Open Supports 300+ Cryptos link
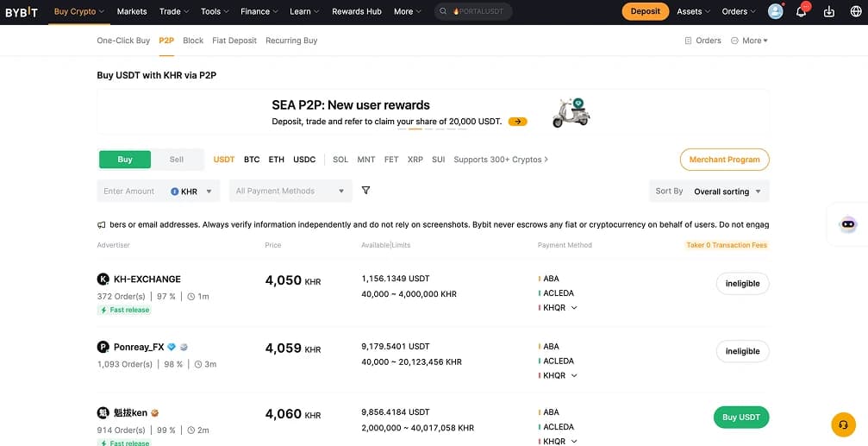Viewport: 868px width, 446px height. pyautogui.click(x=501, y=160)
